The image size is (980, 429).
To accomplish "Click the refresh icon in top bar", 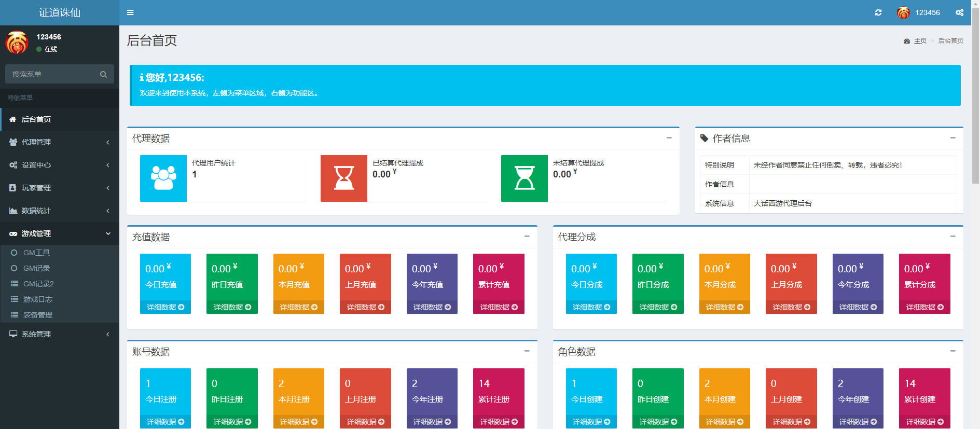I will (878, 12).
